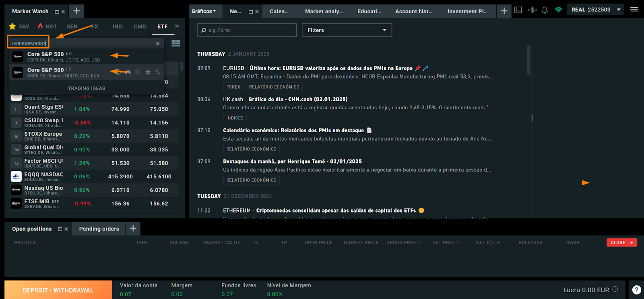The width and height of the screenshot is (644, 299).
Task: Open the HOT flame category
Action: coord(47,27)
